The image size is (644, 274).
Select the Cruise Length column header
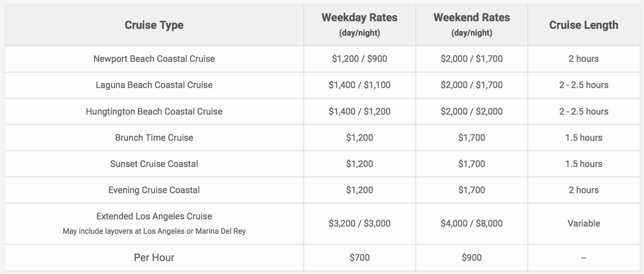584,25
